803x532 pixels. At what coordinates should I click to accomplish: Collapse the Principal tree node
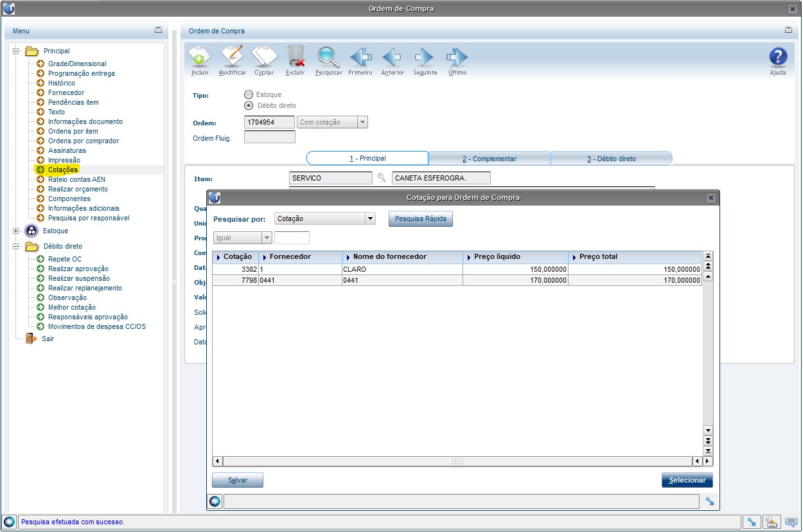coord(16,51)
